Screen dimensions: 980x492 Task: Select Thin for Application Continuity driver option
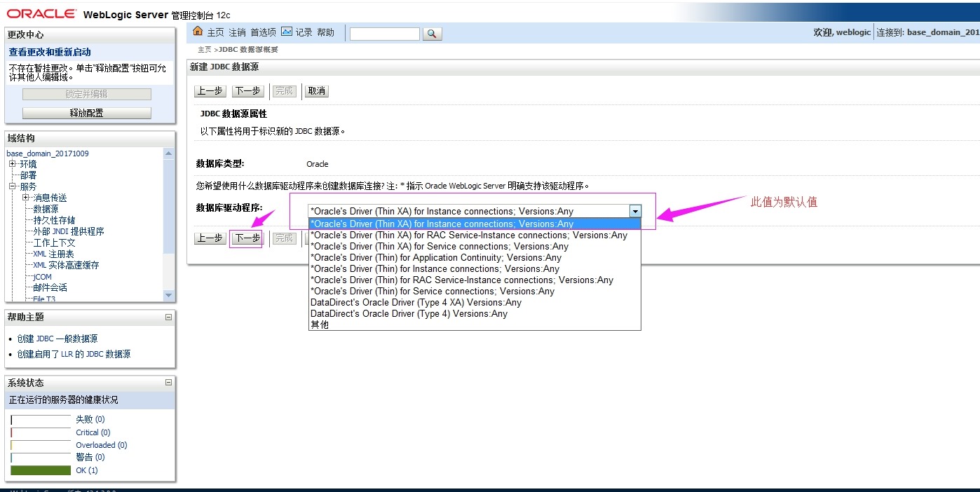coord(475,257)
